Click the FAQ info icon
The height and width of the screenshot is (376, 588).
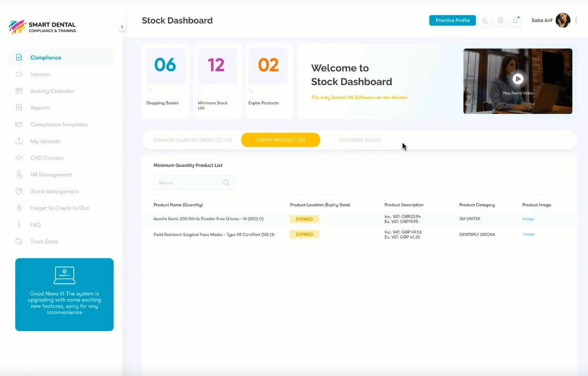[19, 225]
